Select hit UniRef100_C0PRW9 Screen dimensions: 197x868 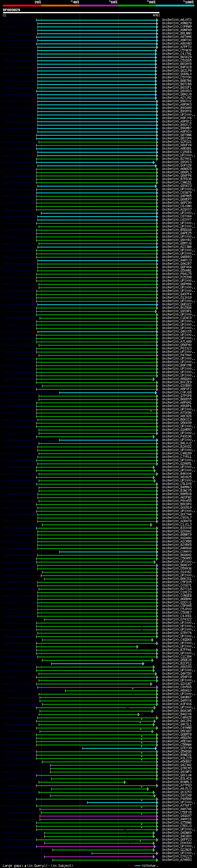[x=176, y=26]
